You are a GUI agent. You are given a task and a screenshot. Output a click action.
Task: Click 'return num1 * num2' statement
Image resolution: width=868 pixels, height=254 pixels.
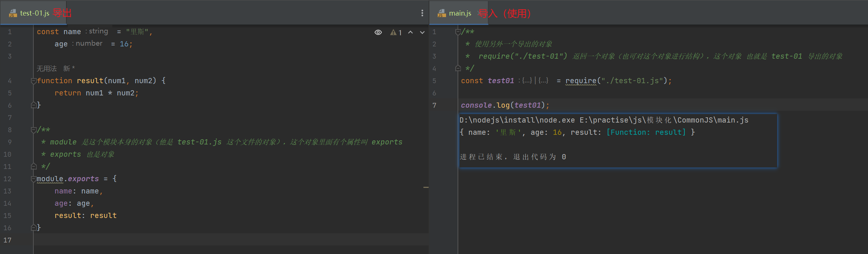coord(96,93)
